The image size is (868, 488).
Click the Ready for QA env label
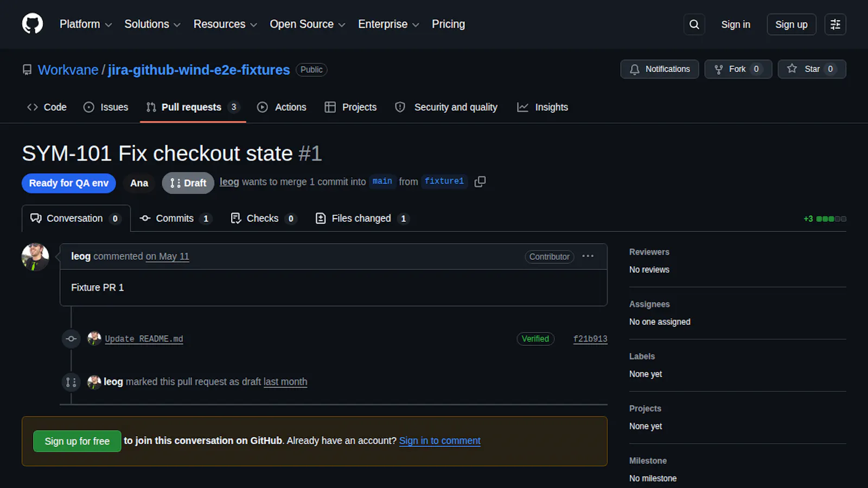pos(69,183)
